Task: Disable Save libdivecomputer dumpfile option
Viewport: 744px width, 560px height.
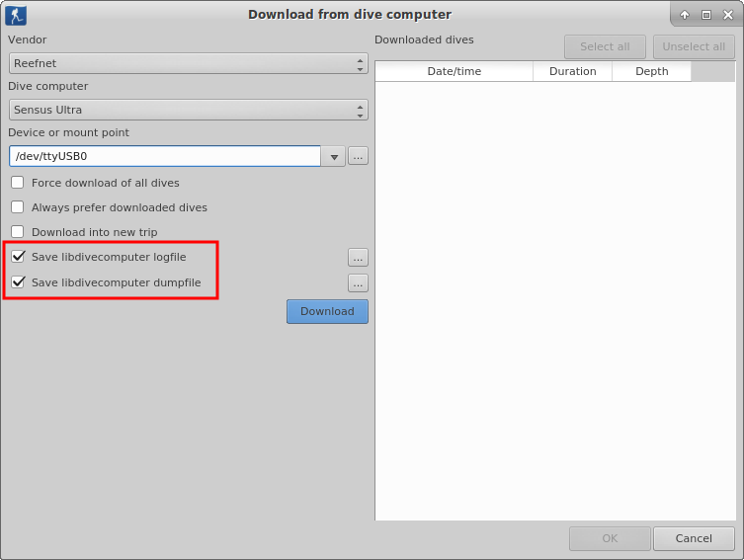Action: [x=18, y=282]
